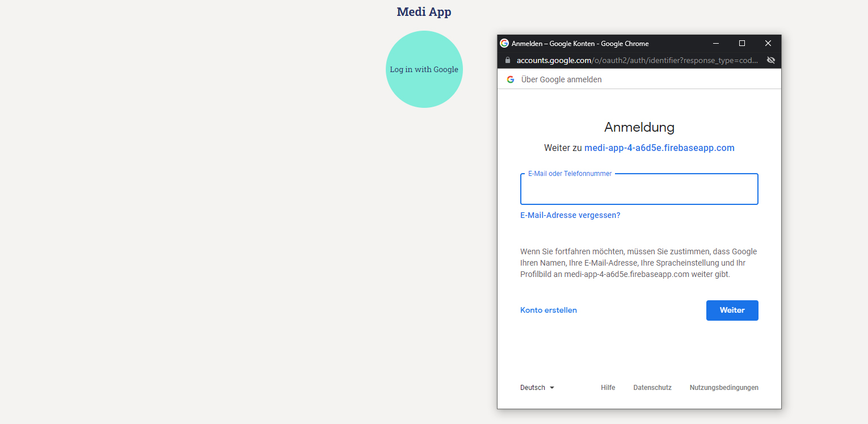Click the Anmeldung heading text
868x424 pixels.
pos(639,127)
